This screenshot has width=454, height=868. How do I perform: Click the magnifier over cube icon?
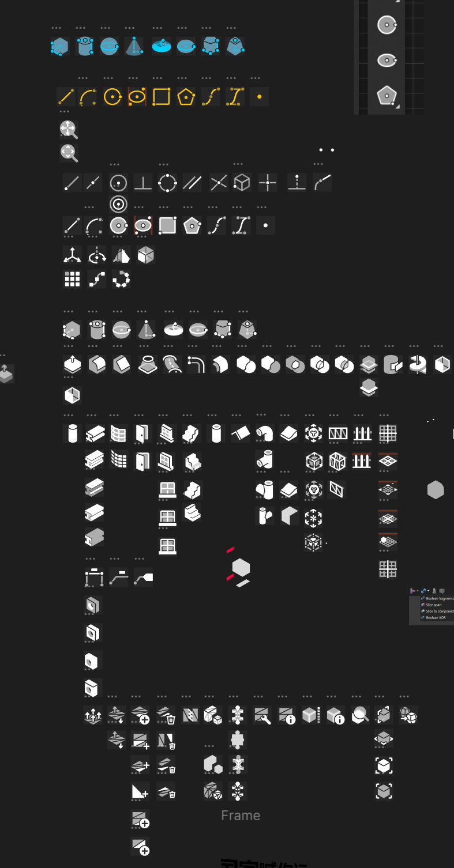(360, 716)
